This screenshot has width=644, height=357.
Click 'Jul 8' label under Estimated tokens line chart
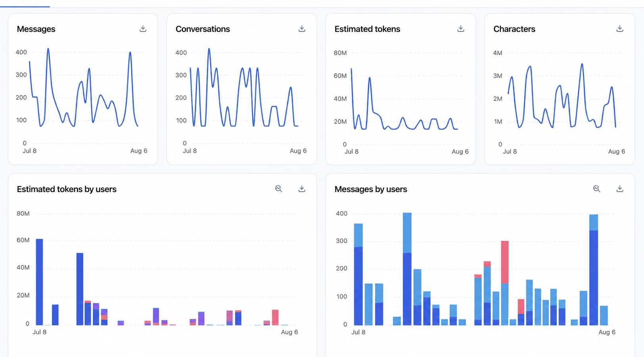[351, 152]
